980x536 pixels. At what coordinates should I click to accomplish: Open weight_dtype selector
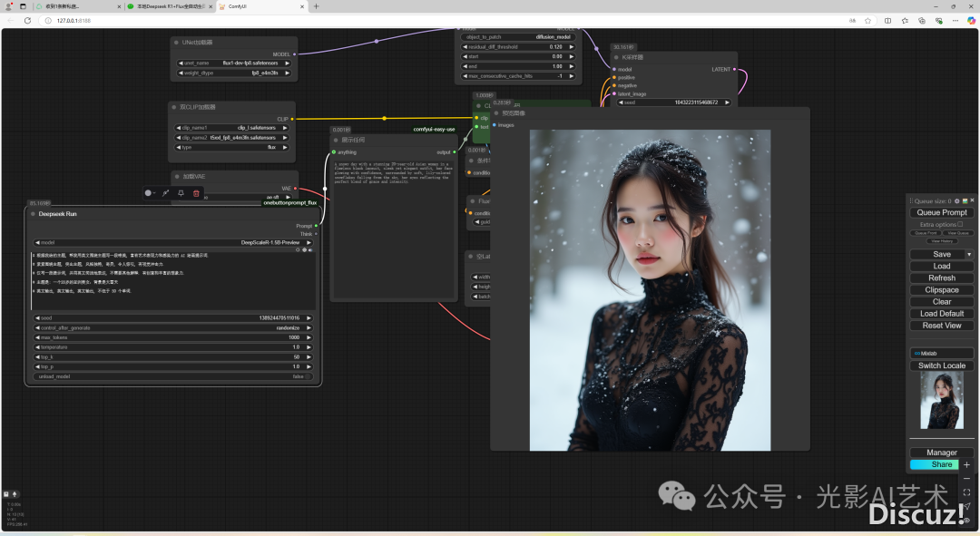pyautogui.click(x=234, y=73)
